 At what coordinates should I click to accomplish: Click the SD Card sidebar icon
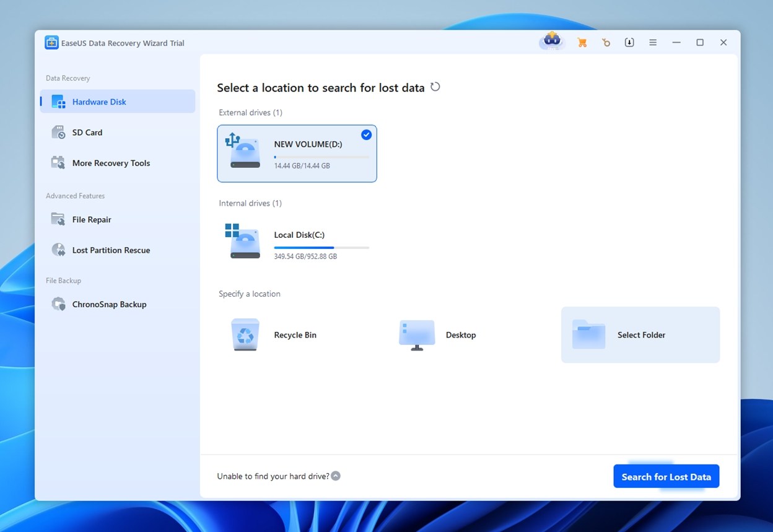58,132
